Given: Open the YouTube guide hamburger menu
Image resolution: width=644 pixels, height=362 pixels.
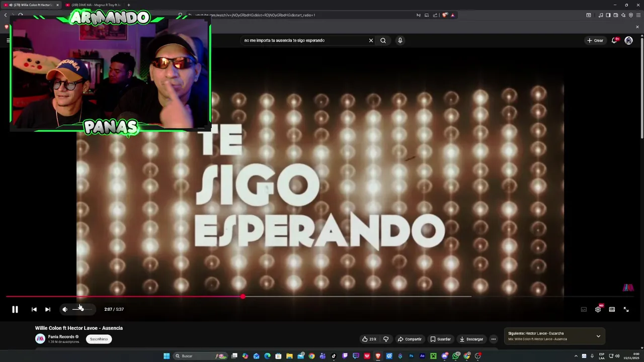Looking at the screenshot, I should (x=9, y=40).
